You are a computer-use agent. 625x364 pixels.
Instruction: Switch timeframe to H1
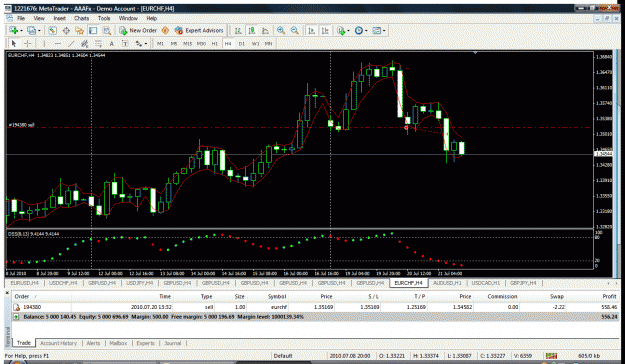click(214, 43)
